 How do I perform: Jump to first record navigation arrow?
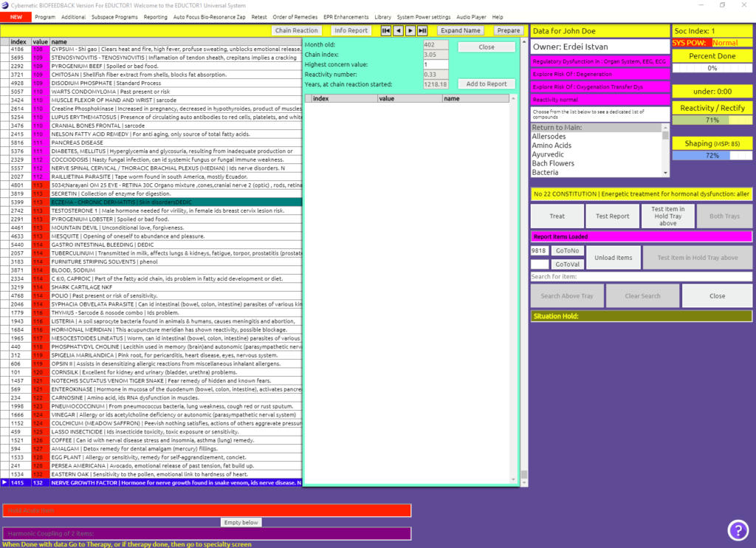click(x=385, y=31)
